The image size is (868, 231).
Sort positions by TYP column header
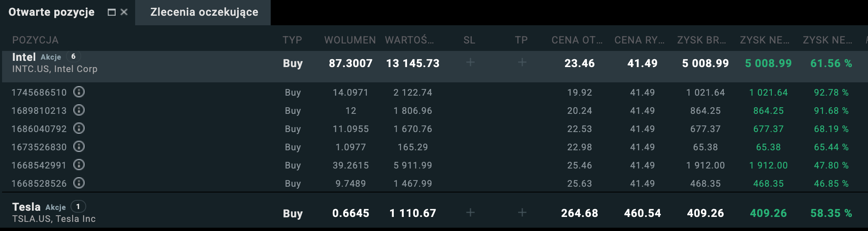(292, 40)
